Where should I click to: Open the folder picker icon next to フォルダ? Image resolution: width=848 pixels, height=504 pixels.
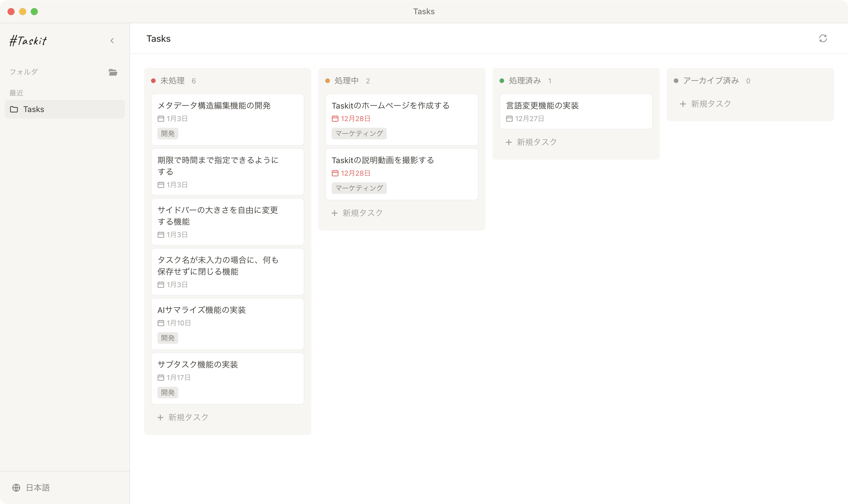click(113, 72)
